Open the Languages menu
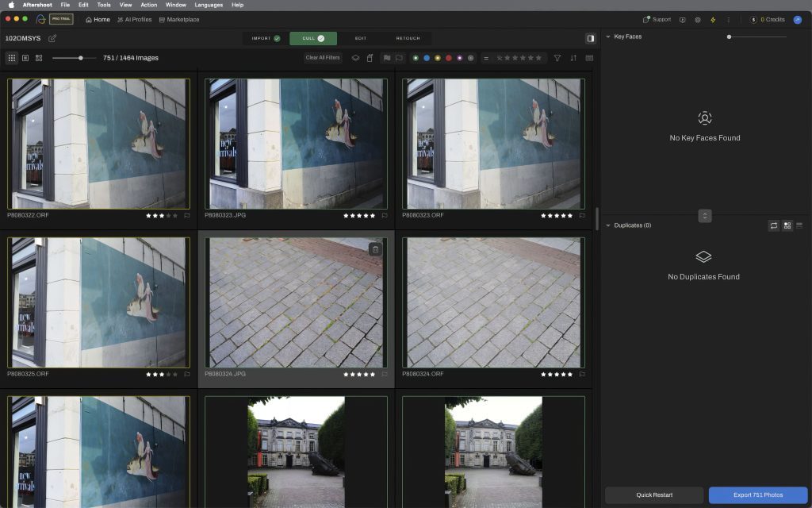 (x=209, y=5)
